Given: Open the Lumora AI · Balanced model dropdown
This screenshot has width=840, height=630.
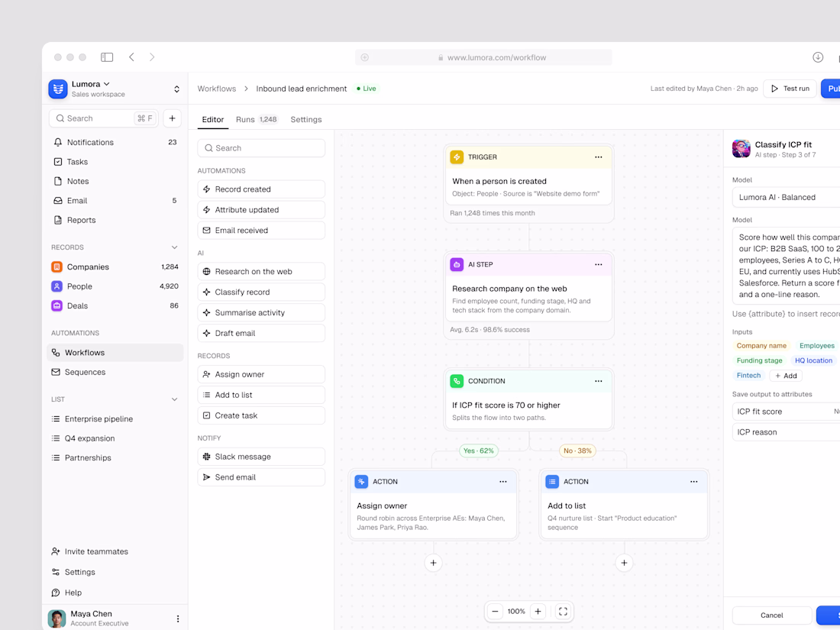Looking at the screenshot, I should coord(786,197).
